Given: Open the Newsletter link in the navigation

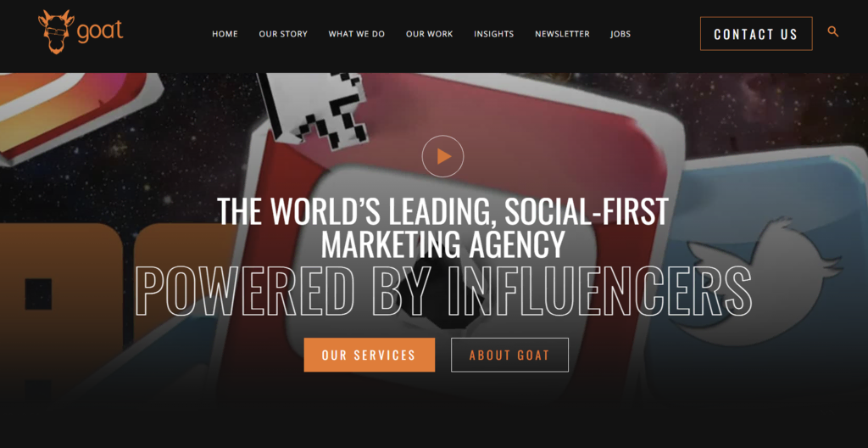Looking at the screenshot, I should 562,34.
